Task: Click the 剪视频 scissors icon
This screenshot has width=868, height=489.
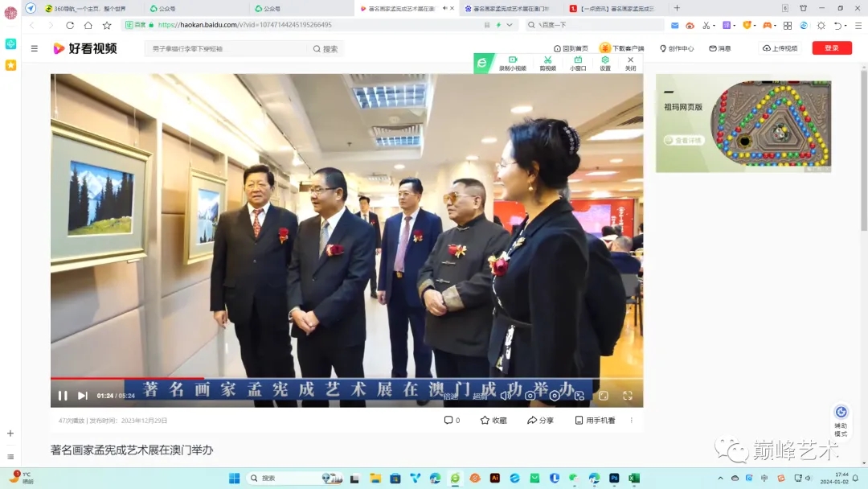Action: (x=549, y=60)
